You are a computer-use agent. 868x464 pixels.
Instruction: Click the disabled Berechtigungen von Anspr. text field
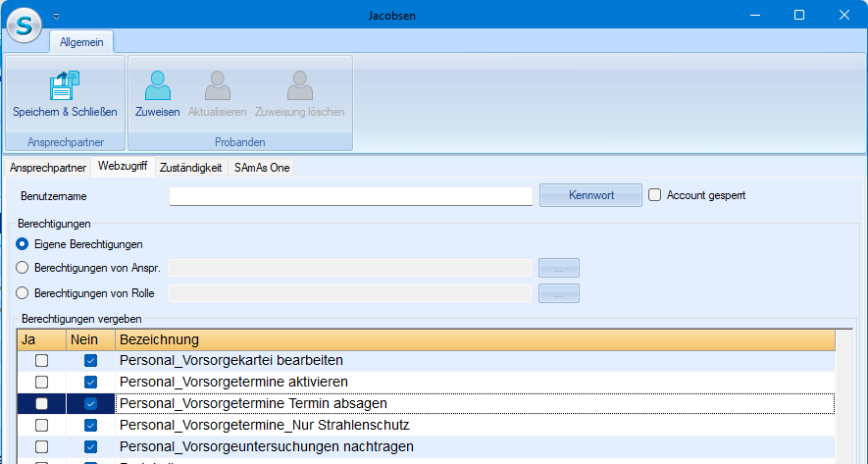coord(350,268)
